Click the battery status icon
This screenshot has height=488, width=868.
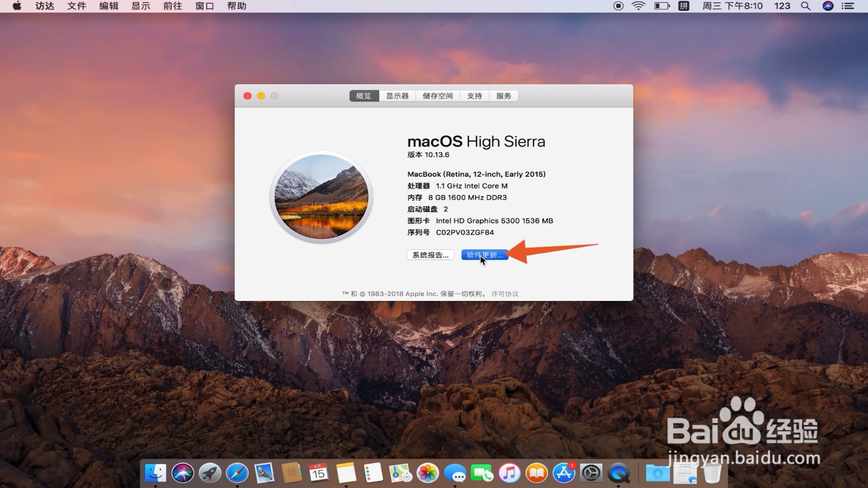(x=662, y=6)
